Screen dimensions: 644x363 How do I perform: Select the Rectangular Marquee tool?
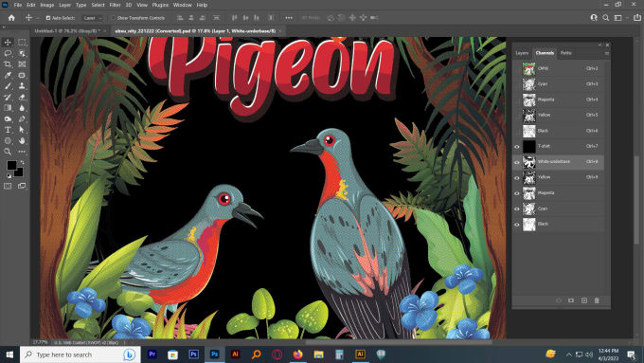[22, 43]
